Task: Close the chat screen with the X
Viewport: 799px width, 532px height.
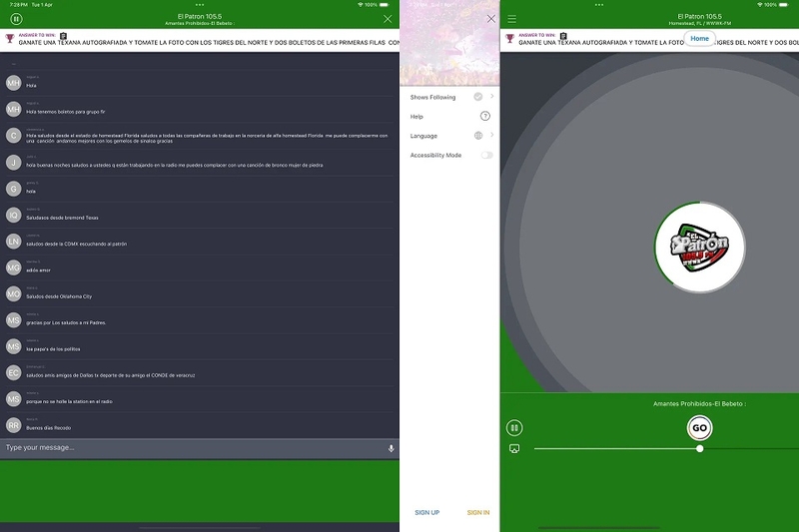Action: [x=388, y=19]
